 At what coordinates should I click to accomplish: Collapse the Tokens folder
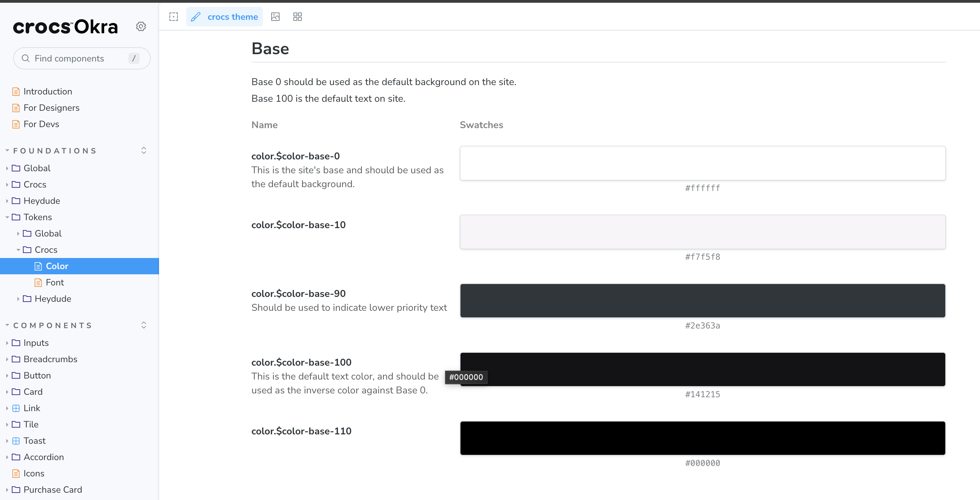click(37, 217)
